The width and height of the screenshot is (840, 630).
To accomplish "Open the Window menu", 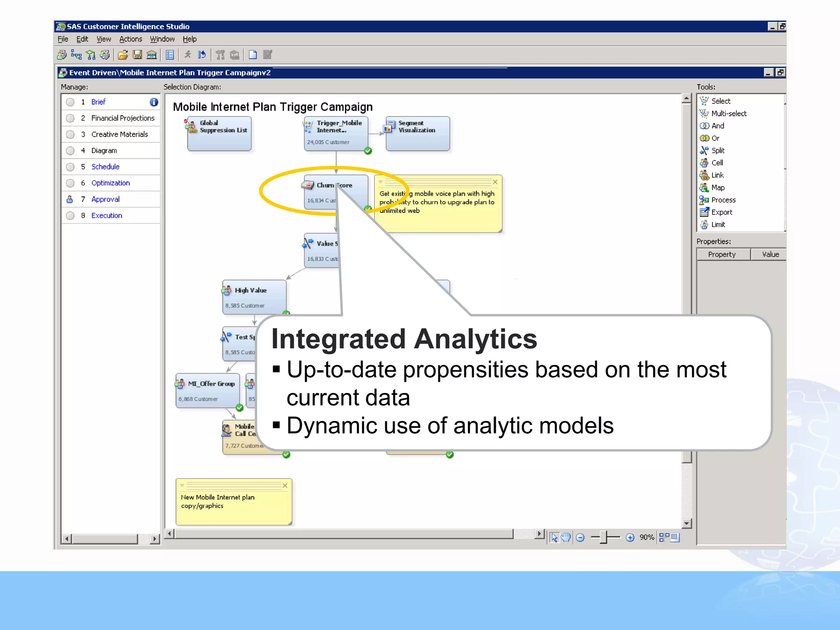I will tap(162, 39).
